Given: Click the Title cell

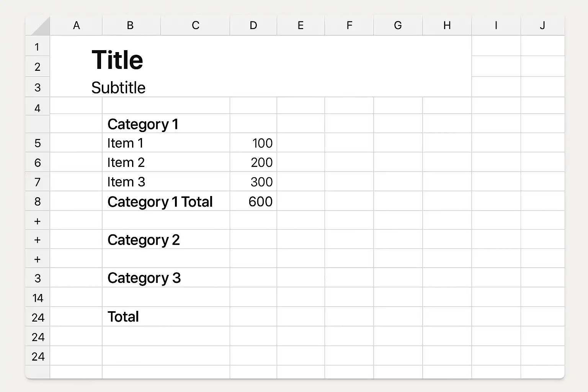Looking at the screenshot, I should point(117,60).
